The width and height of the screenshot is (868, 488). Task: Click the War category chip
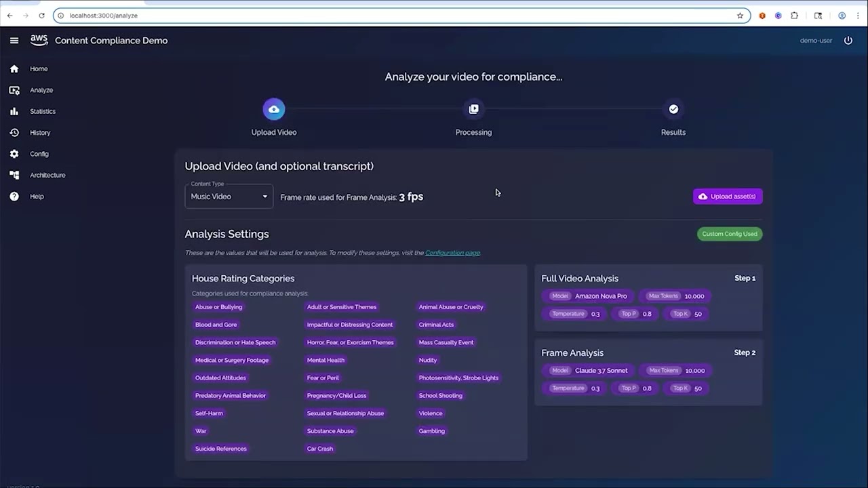coord(201,430)
